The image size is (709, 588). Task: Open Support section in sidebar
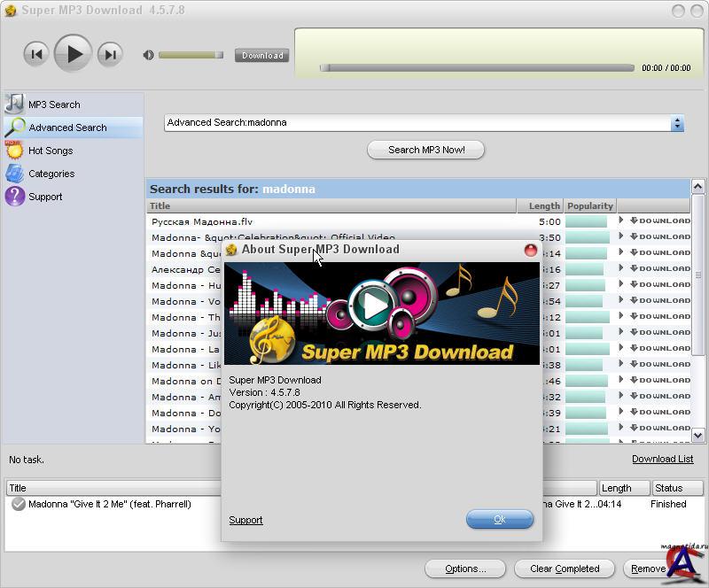(x=44, y=197)
